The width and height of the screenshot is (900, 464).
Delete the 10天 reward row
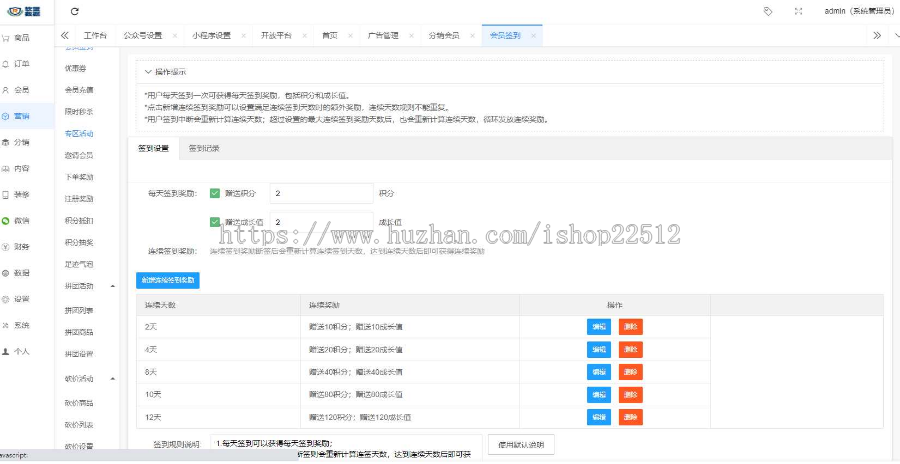click(x=630, y=394)
